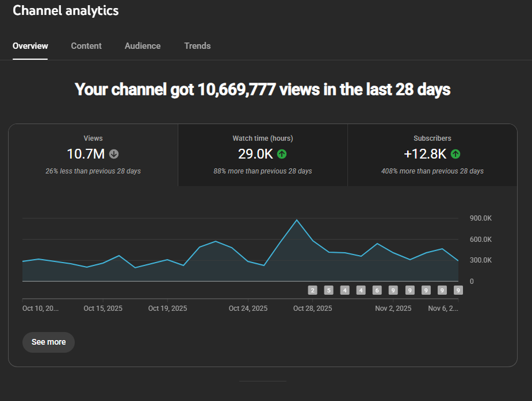
Task: Click the +12.8K subscribers value
Action: pyautogui.click(x=425, y=154)
